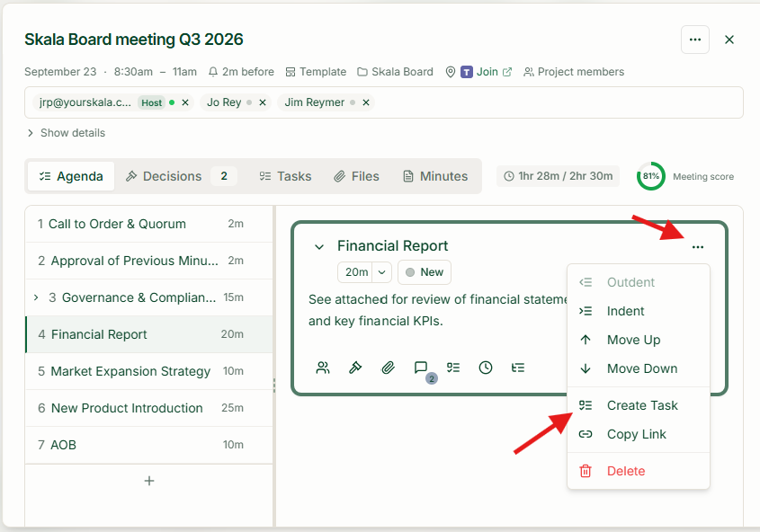Close the Skala Board meeting dialog
This screenshot has width=760, height=532.
click(x=729, y=40)
